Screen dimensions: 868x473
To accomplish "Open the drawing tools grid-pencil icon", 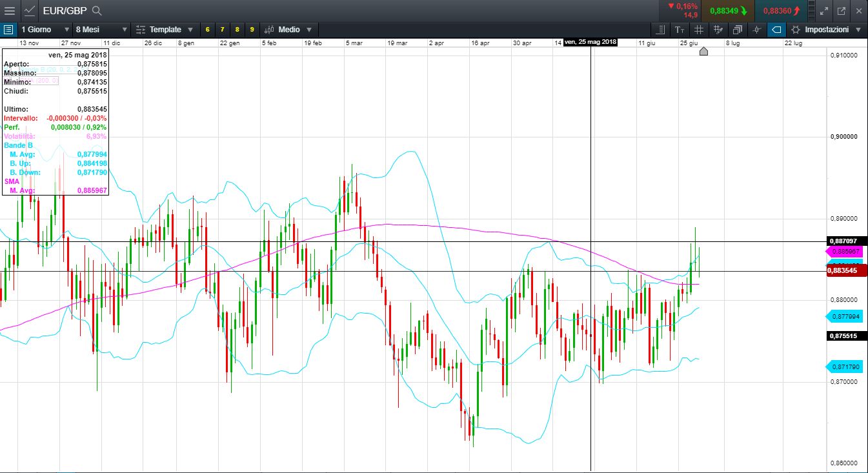I will (x=718, y=30).
